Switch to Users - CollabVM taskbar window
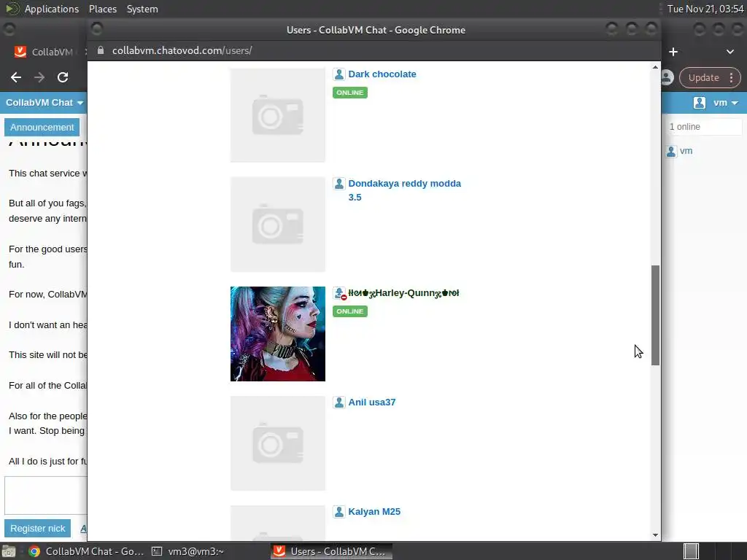Image resolution: width=747 pixels, height=560 pixels. click(332, 551)
